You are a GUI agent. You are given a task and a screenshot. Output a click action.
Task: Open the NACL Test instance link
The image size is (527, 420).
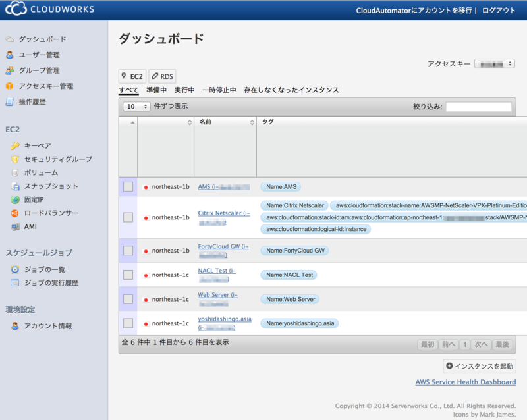pyautogui.click(x=217, y=275)
